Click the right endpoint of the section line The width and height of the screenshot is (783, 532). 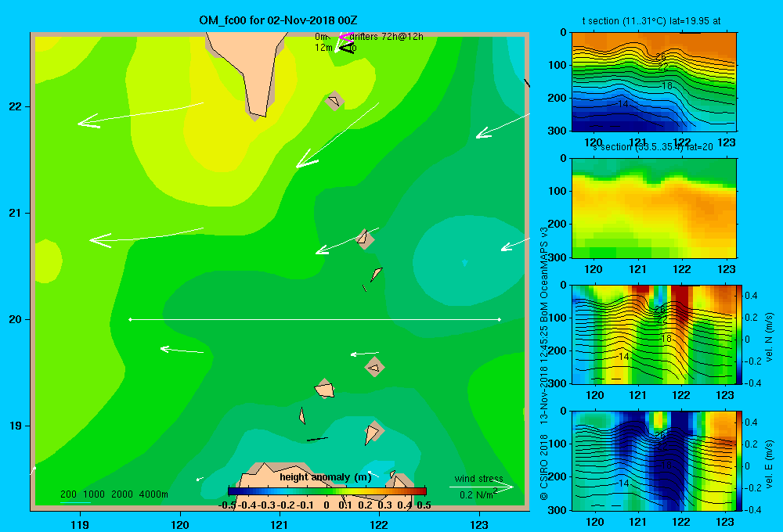coord(500,319)
